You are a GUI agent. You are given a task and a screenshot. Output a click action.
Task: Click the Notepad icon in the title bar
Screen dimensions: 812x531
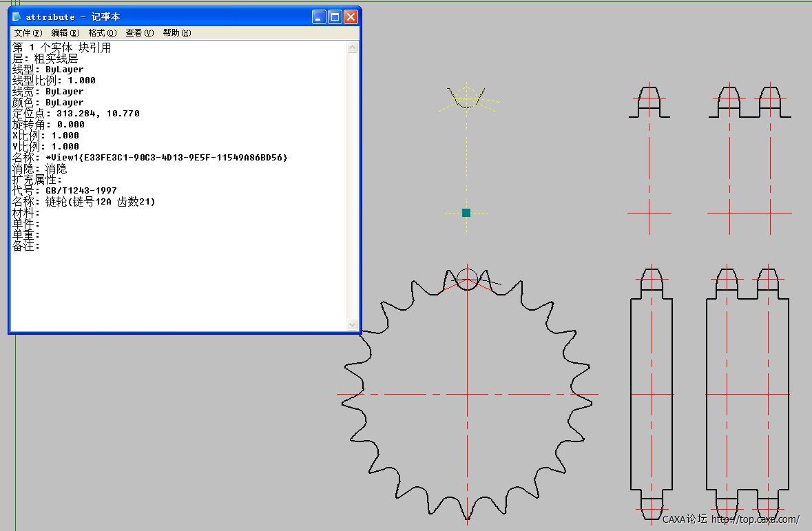click(17, 17)
